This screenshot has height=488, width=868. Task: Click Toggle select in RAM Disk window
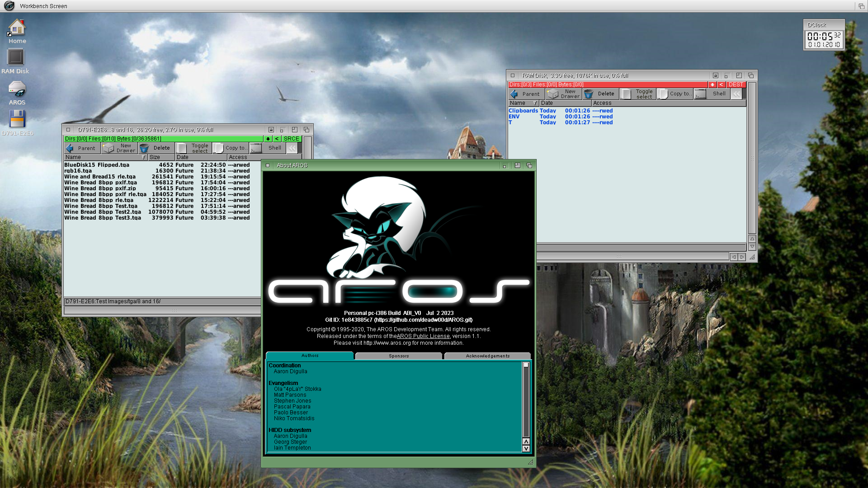638,94
